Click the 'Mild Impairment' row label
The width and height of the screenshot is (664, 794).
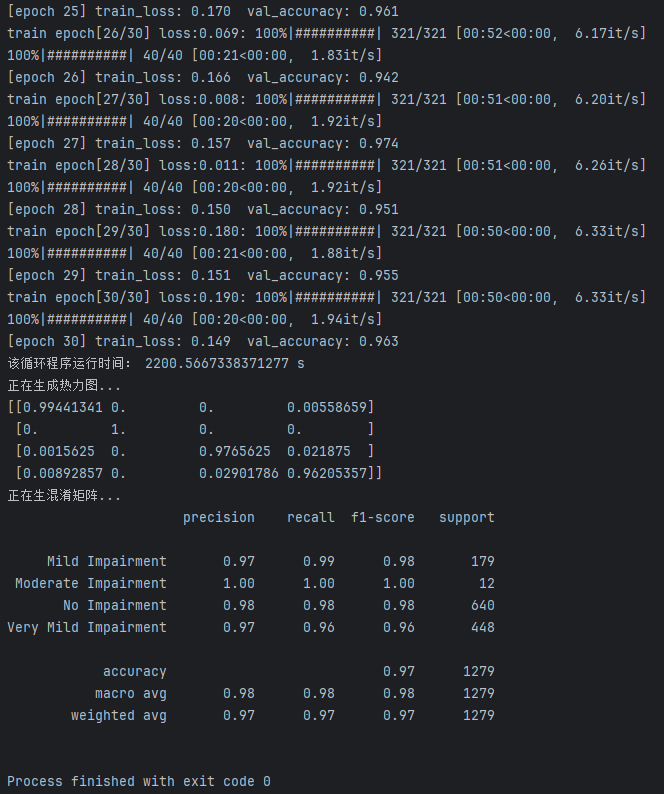click(106, 561)
